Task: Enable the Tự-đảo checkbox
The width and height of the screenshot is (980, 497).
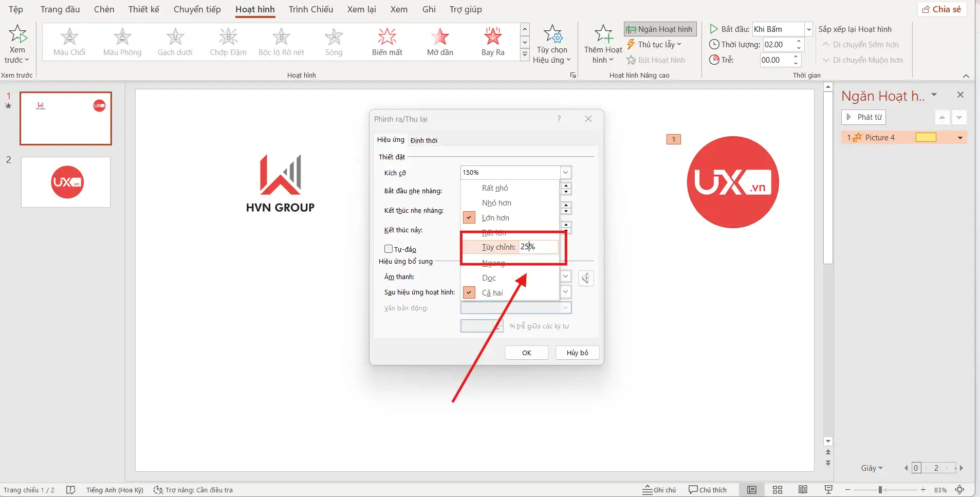Action: click(x=389, y=249)
